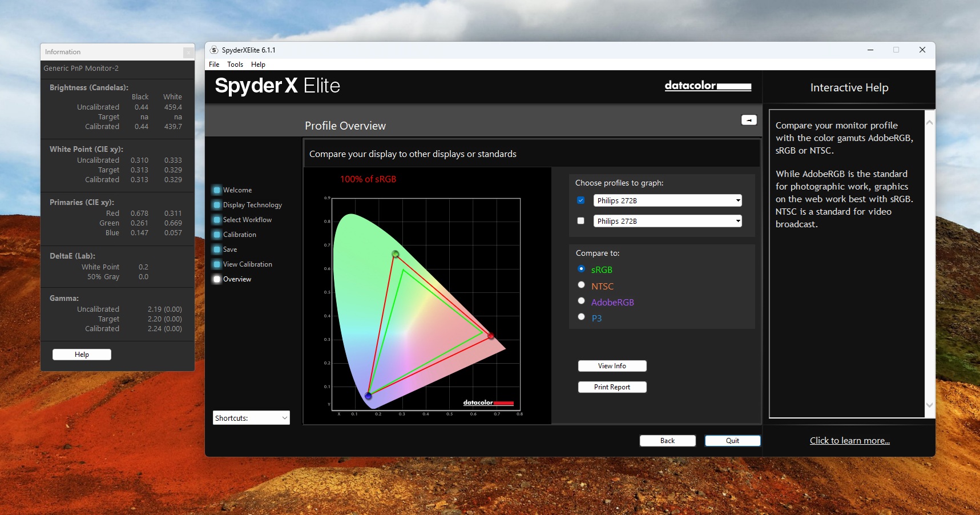Click Help button in Information panel
The width and height of the screenshot is (980, 515).
coord(82,355)
